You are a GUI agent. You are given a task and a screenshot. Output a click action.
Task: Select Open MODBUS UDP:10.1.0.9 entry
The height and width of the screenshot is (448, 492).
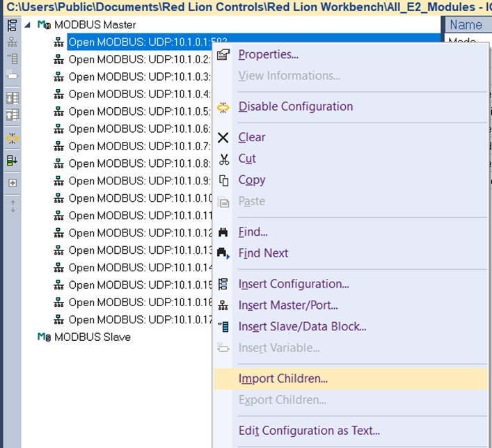coord(140,181)
